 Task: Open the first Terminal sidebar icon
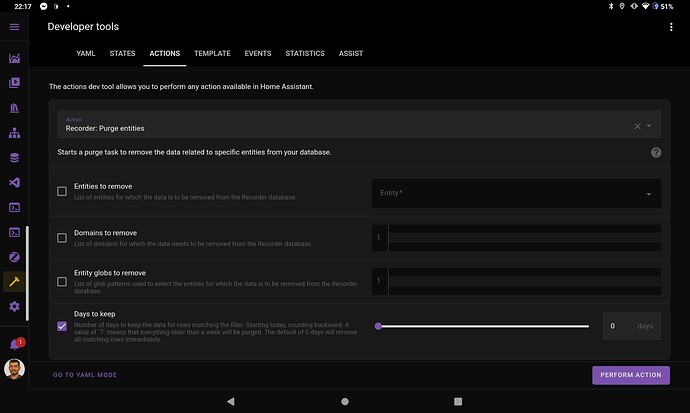coord(14,208)
